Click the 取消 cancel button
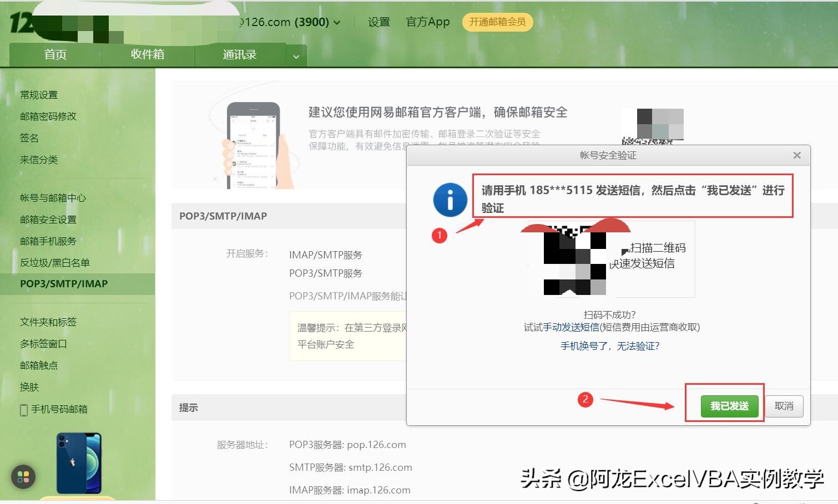 [784, 406]
